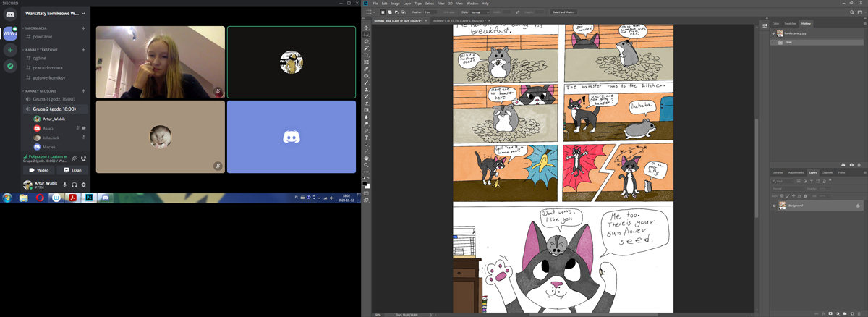Viewport: 868px width, 317px height.
Task: Open Photoshop Image menu
Action: click(x=395, y=4)
